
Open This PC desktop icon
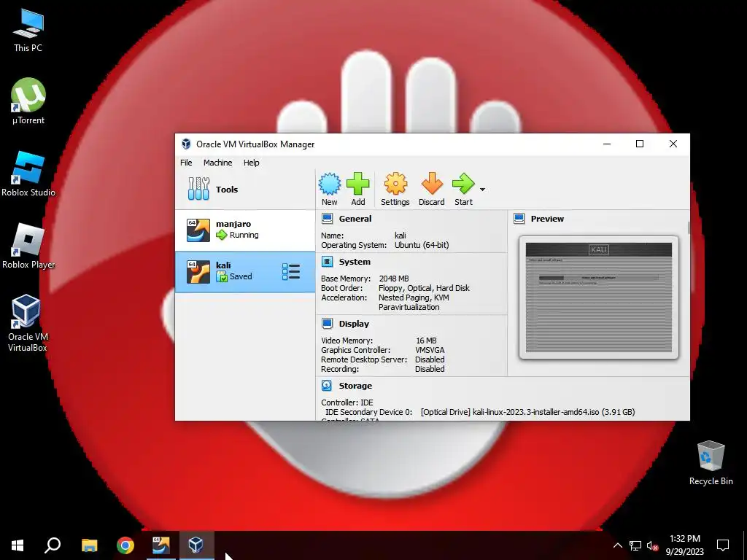28,31
